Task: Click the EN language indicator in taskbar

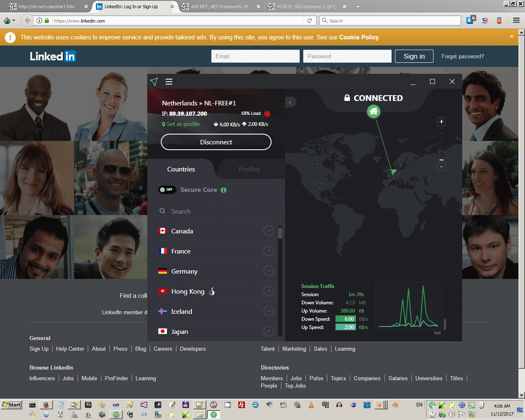Action: click(x=419, y=405)
